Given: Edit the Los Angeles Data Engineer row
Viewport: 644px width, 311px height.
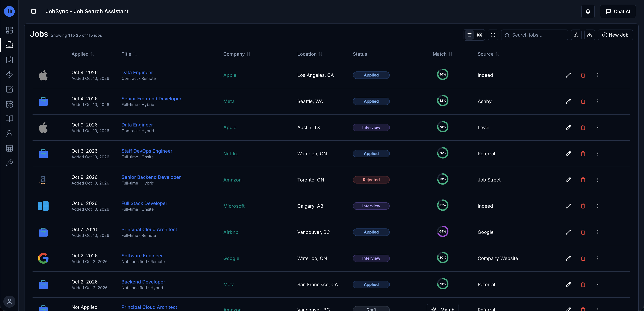Looking at the screenshot, I should pyautogui.click(x=568, y=75).
